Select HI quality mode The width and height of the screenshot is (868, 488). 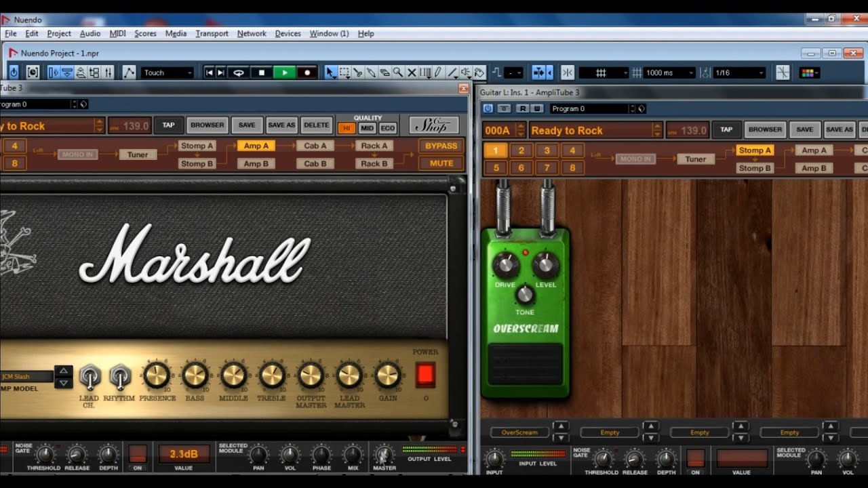(x=347, y=128)
